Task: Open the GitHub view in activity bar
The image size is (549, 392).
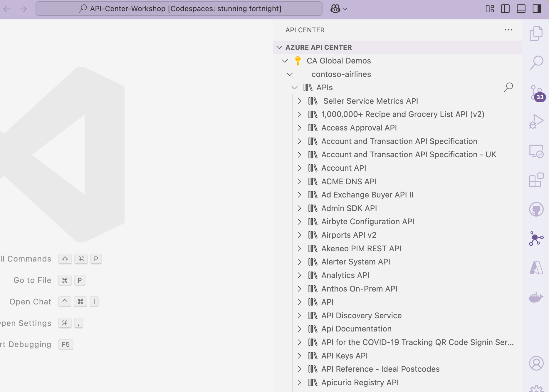Action: [x=536, y=209]
